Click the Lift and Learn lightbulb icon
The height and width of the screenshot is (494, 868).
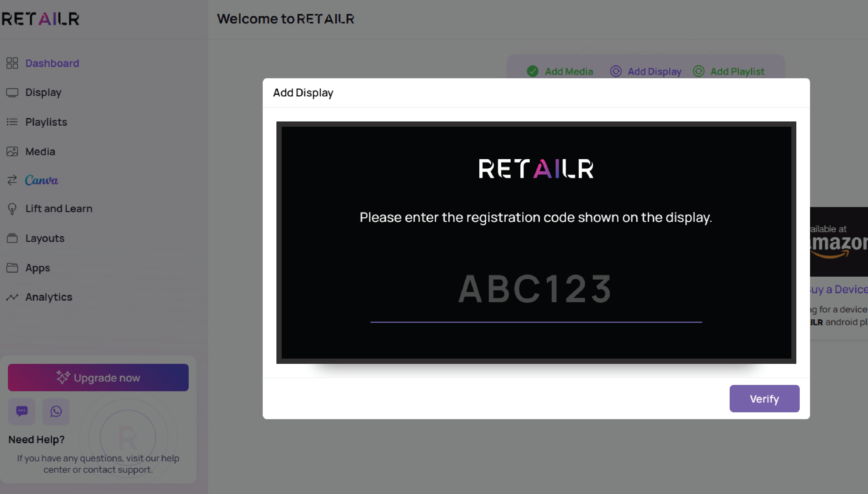tap(12, 209)
